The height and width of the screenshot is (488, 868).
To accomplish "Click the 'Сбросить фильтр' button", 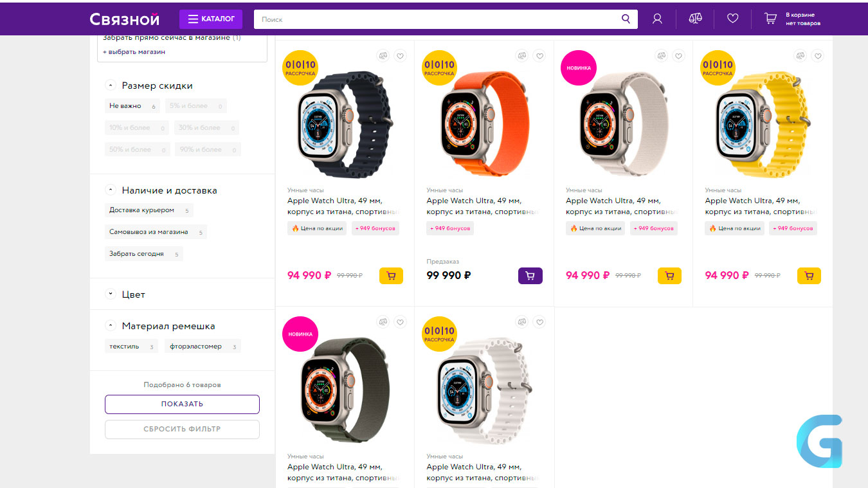I will coord(182,429).
